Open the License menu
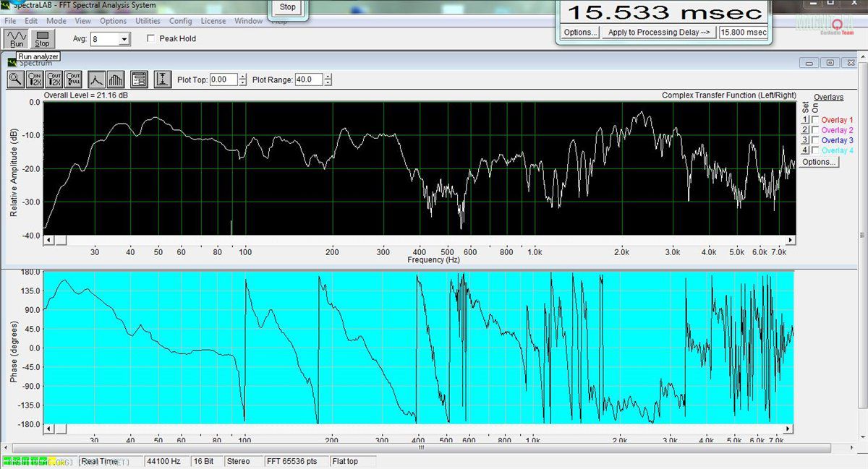Image resolution: width=868 pixels, height=469 pixels. [213, 21]
